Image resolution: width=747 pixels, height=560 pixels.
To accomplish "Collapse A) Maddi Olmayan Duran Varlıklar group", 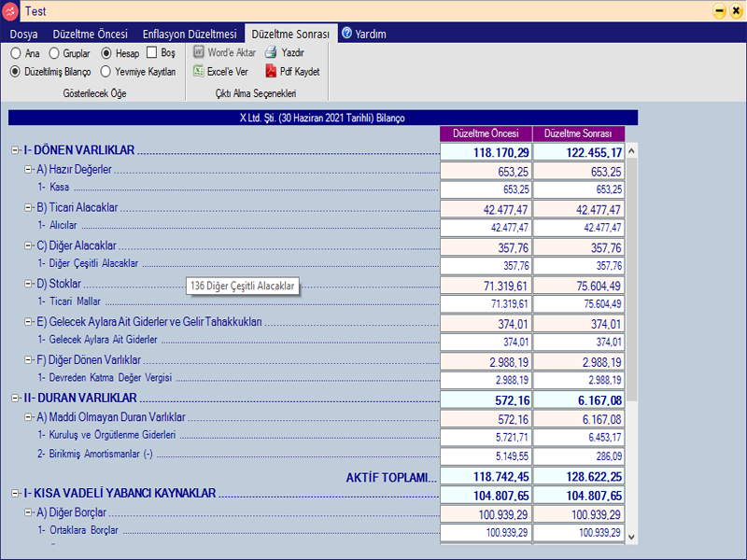I will coord(28,417).
